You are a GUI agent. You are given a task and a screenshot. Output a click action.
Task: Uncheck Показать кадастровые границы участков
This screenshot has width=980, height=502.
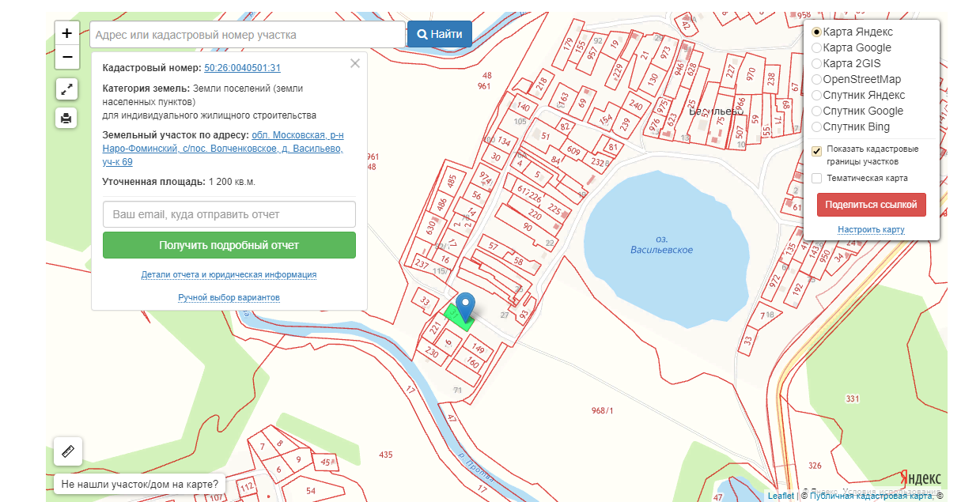817,151
